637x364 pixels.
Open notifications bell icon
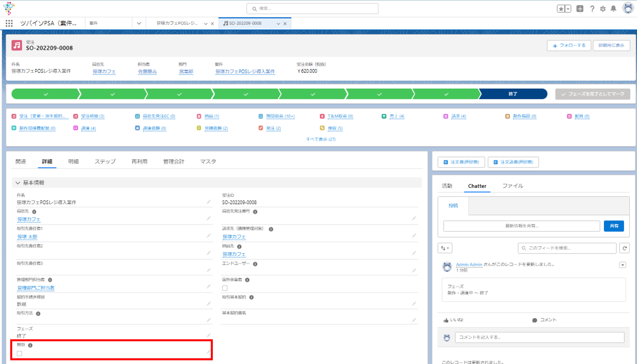point(613,9)
